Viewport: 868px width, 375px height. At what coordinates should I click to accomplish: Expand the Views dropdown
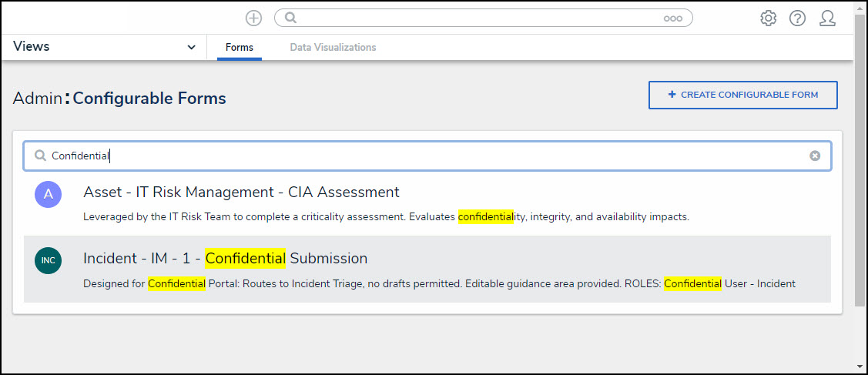point(192,47)
